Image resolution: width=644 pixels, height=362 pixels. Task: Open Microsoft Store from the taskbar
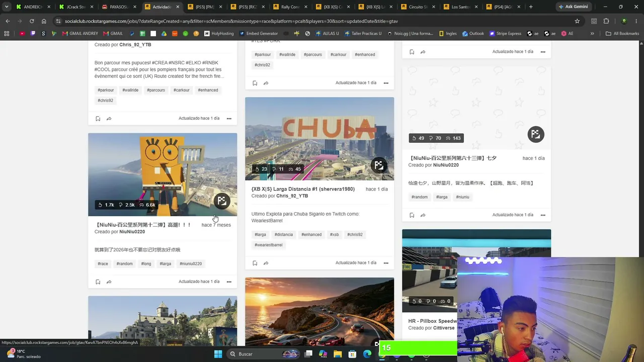pyautogui.click(x=353, y=354)
